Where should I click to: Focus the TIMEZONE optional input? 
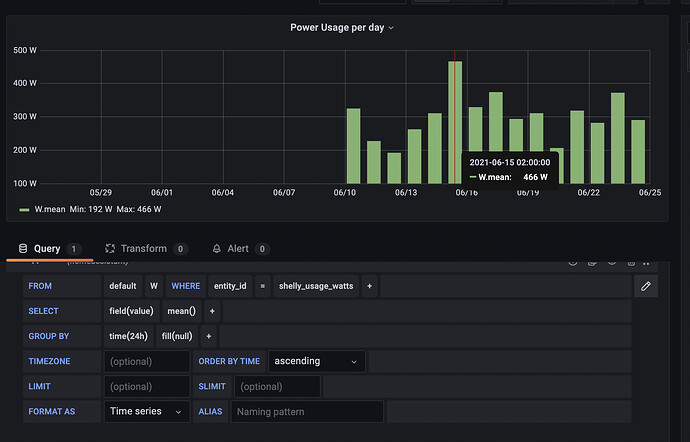(x=147, y=361)
